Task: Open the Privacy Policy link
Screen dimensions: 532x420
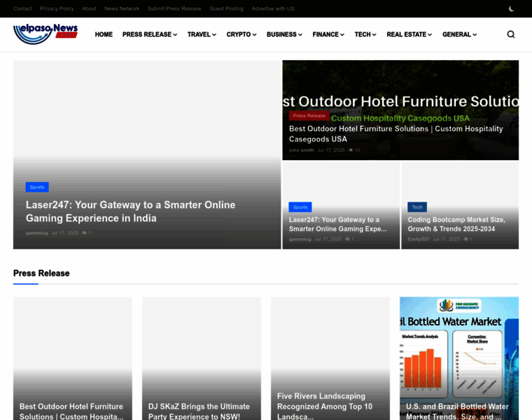Action: pos(57,8)
